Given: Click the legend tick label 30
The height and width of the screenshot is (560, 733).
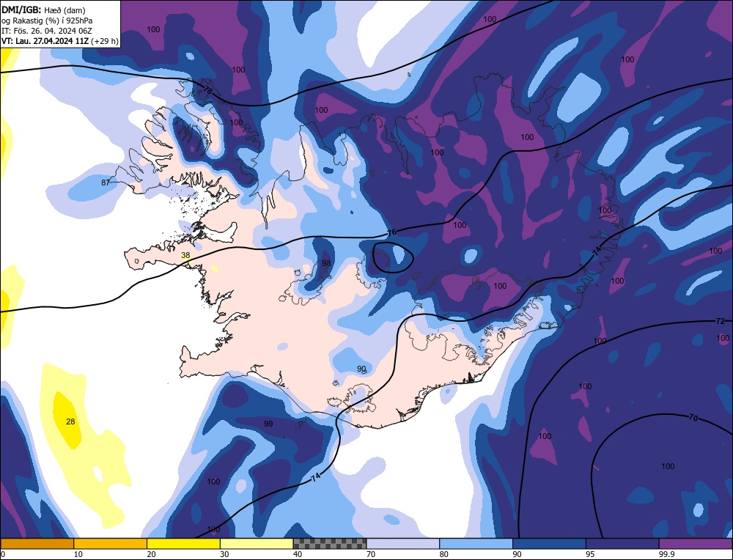Looking at the screenshot, I should [224, 554].
